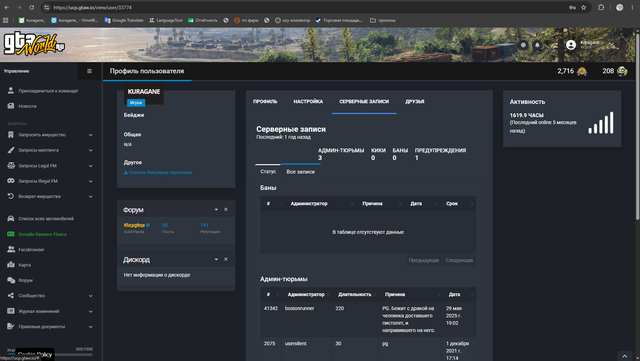Image resolution: width=640 pixels, height=361 pixels.
Task: Download character background via Скачать бекграунд персонажа
Action: point(158,172)
